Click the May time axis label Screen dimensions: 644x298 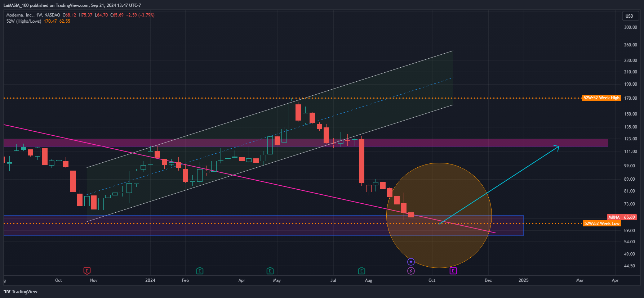(277, 280)
